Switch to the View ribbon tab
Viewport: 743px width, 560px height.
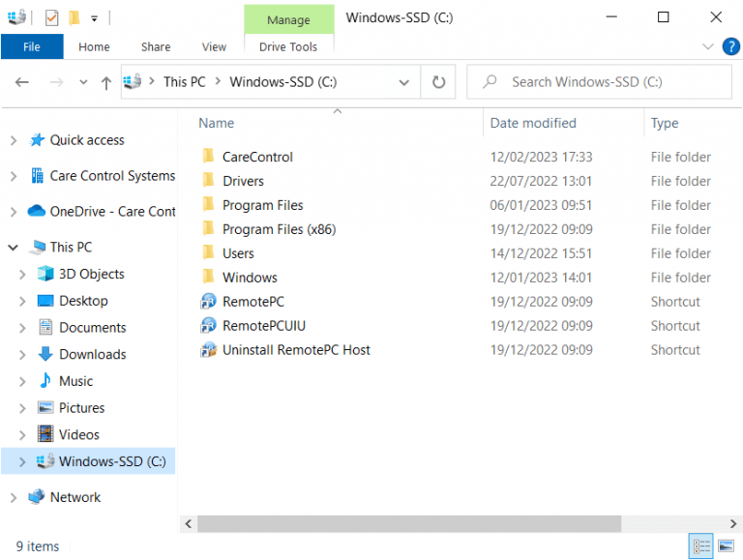[x=214, y=46]
